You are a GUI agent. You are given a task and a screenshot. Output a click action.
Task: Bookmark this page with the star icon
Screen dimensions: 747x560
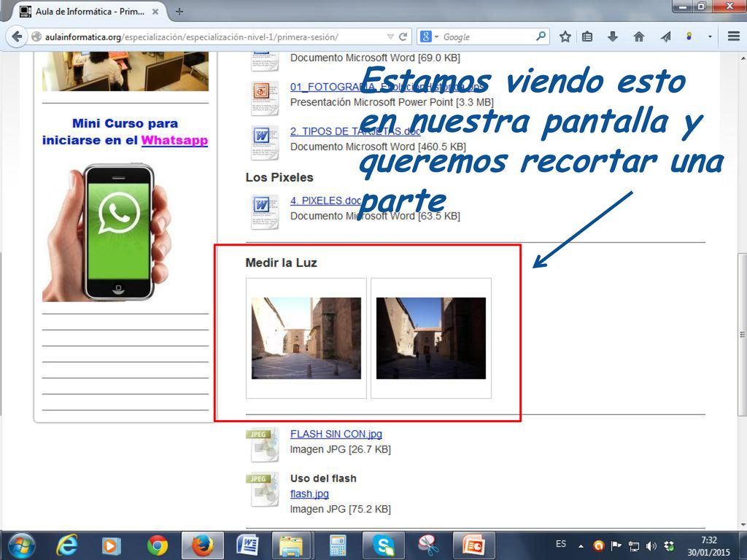coord(565,36)
